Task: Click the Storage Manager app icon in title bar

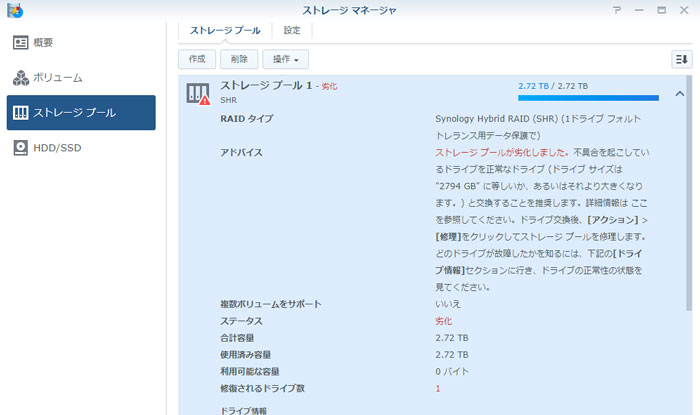Action: pos(15,10)
